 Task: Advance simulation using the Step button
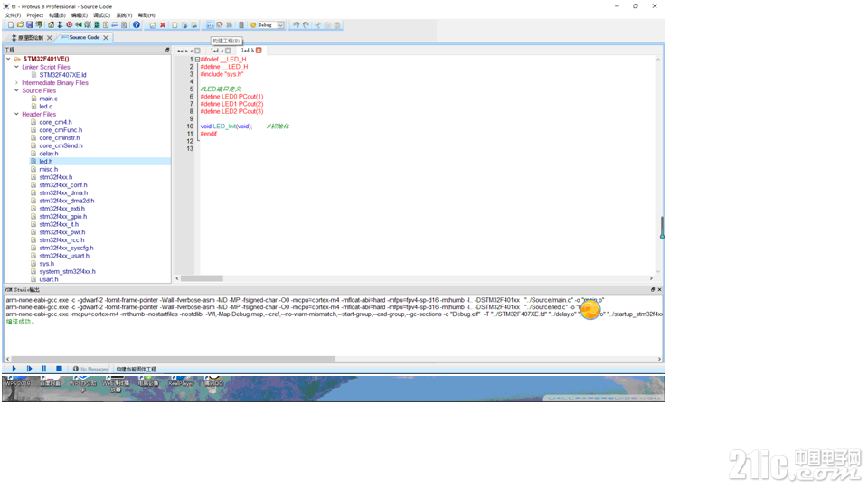[29, 369]
